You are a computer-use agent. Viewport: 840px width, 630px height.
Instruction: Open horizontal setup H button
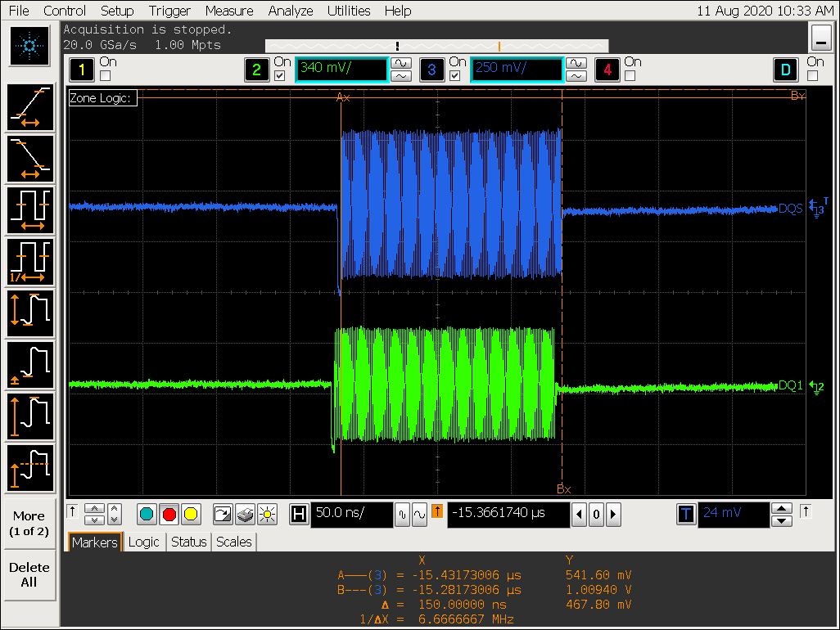pyautogui.click(x=299, y=515)
